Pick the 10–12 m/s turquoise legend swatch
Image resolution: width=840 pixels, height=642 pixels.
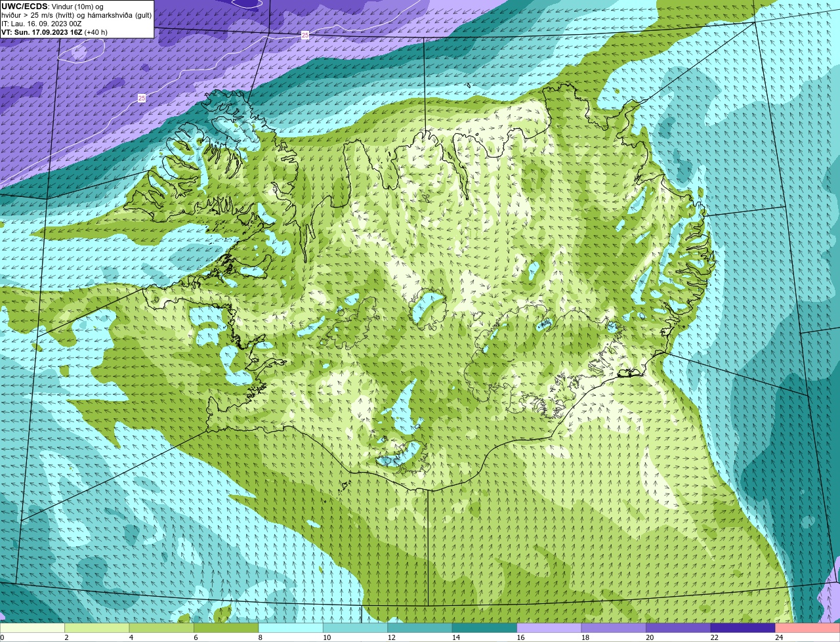(x=356, y=628)
